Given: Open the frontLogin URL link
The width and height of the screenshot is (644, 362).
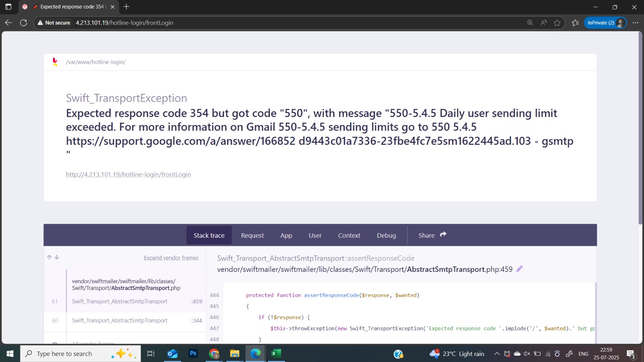Looking at the screenshot, I should click(128, 175).
